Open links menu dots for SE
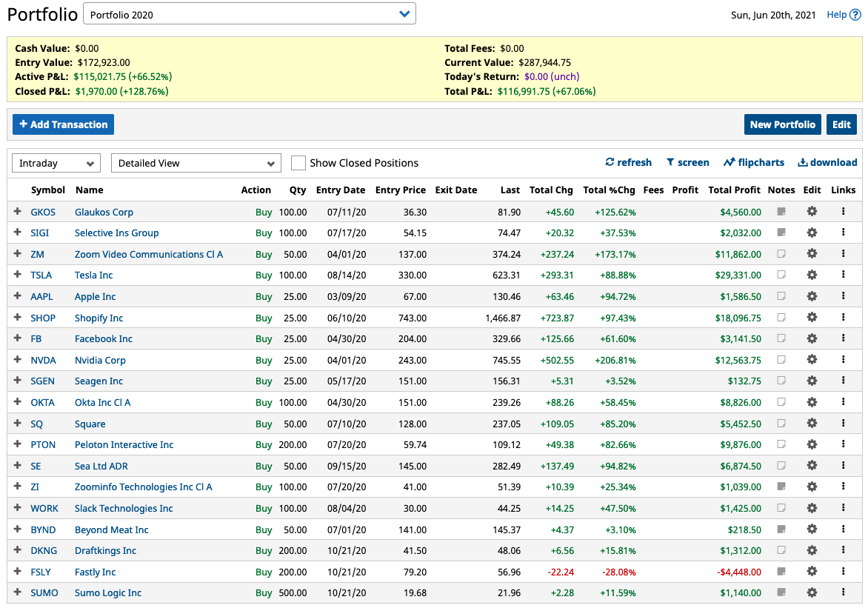This screenshot has width=868, height=608. pos(843,465)
